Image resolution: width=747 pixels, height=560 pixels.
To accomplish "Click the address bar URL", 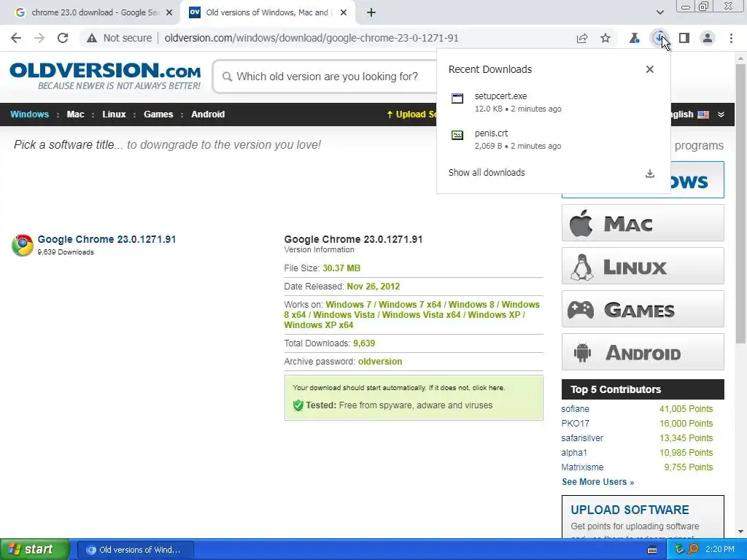I will click(311, 38).
